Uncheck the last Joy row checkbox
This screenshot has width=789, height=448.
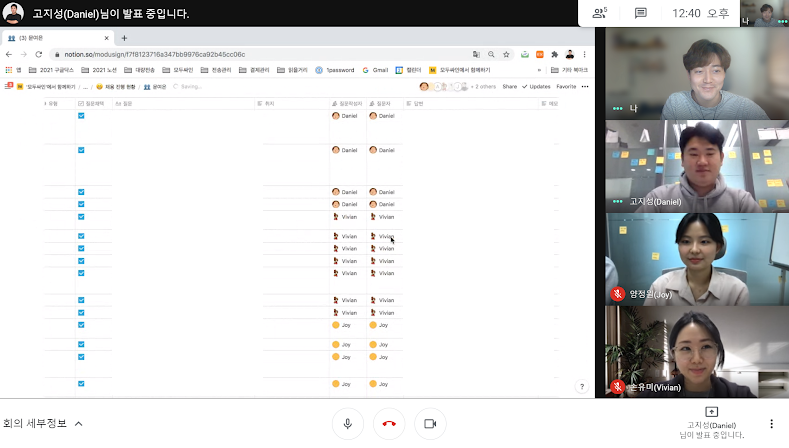pos(81,384)
